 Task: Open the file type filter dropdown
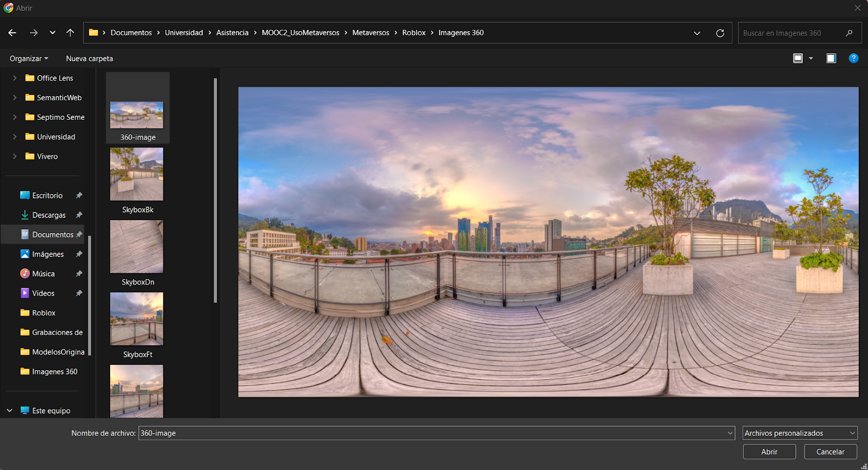point(800,433)
